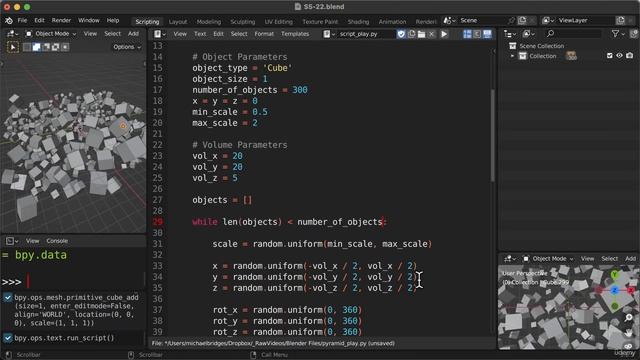
Task: Hide Collection with eye icon
Action: [x=620, y=56]
